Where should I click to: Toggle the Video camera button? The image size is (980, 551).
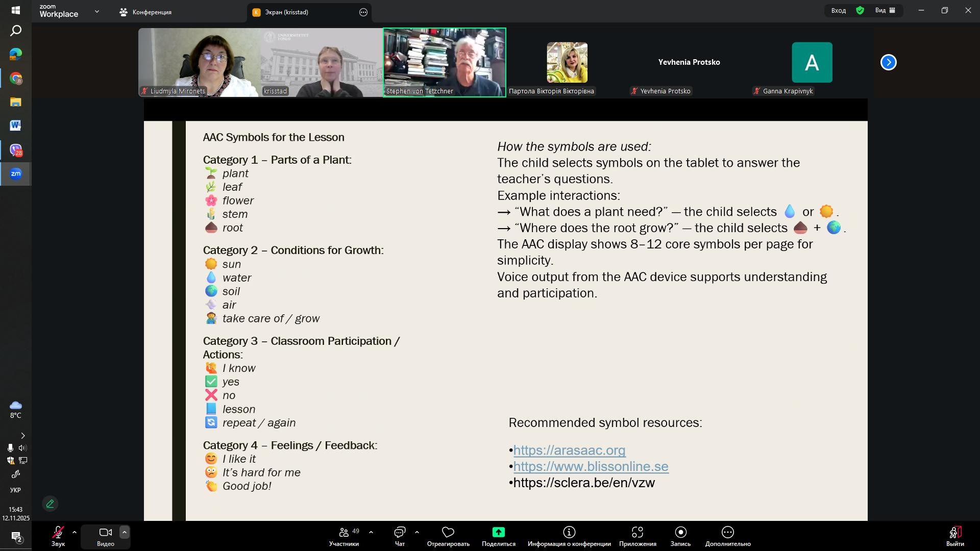pos(106,533)
